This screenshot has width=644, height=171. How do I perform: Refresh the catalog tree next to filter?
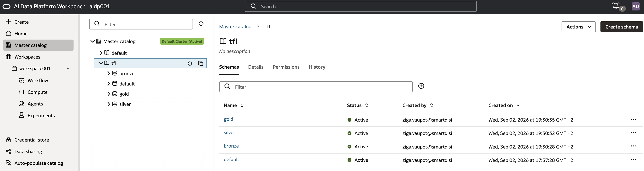201,24
